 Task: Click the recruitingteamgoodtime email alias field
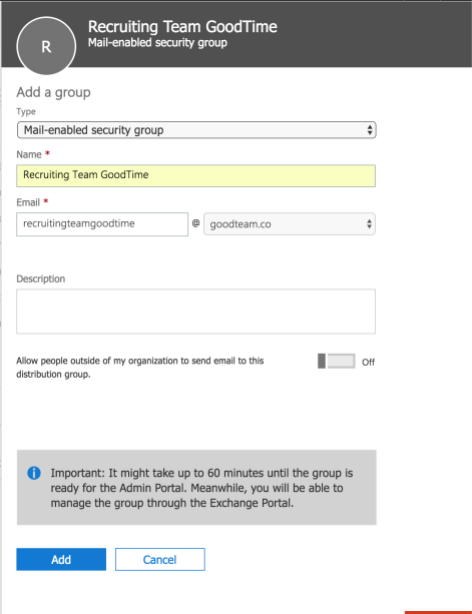(102, 224)
